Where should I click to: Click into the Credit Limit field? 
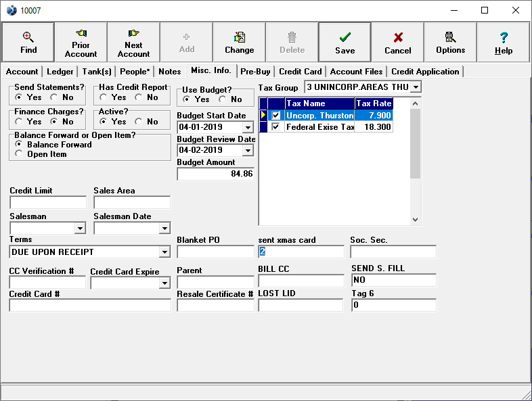point(48,202)
